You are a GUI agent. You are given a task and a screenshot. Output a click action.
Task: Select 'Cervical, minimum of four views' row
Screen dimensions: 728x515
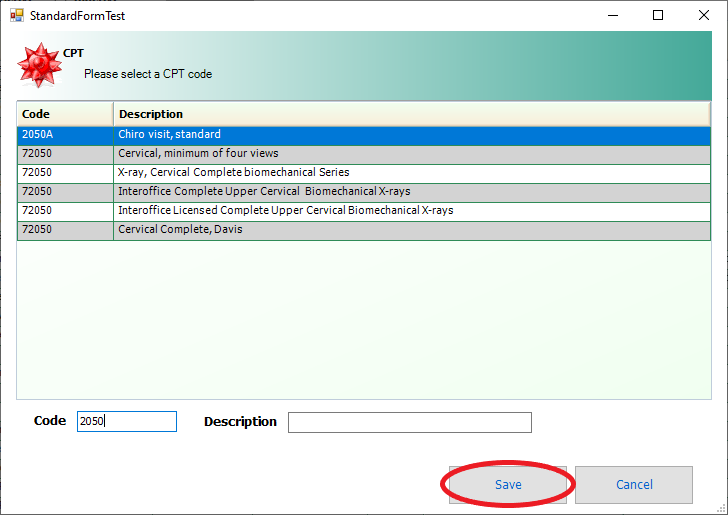[x=364, y=154]
